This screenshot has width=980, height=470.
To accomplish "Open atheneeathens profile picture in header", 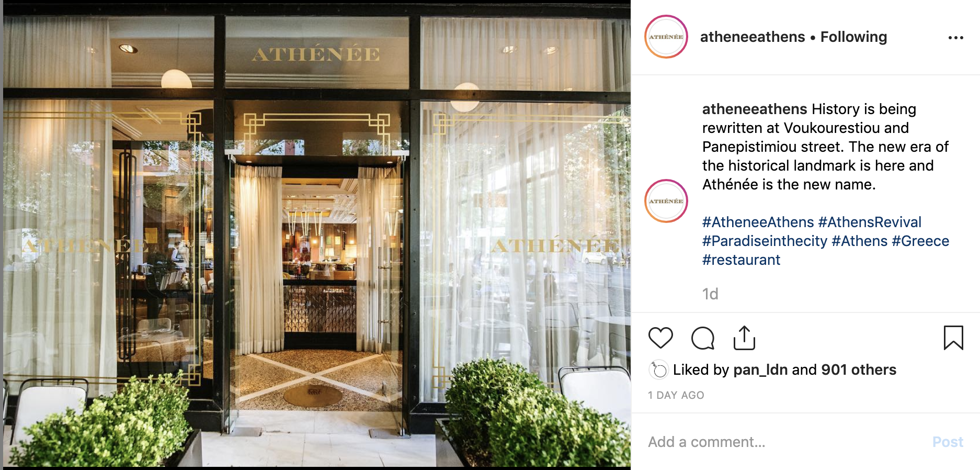I will (x=666, y=37).
